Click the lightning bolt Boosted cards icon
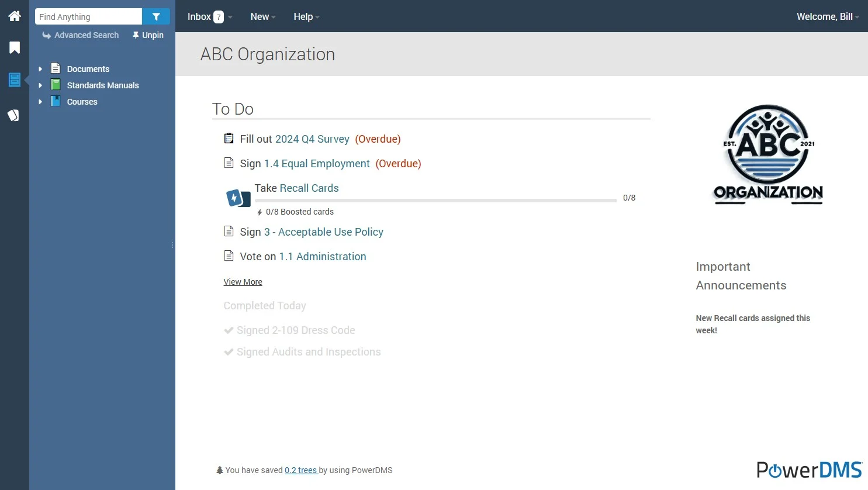This screenshot has height=490, width=868. (x=260, y=212)
